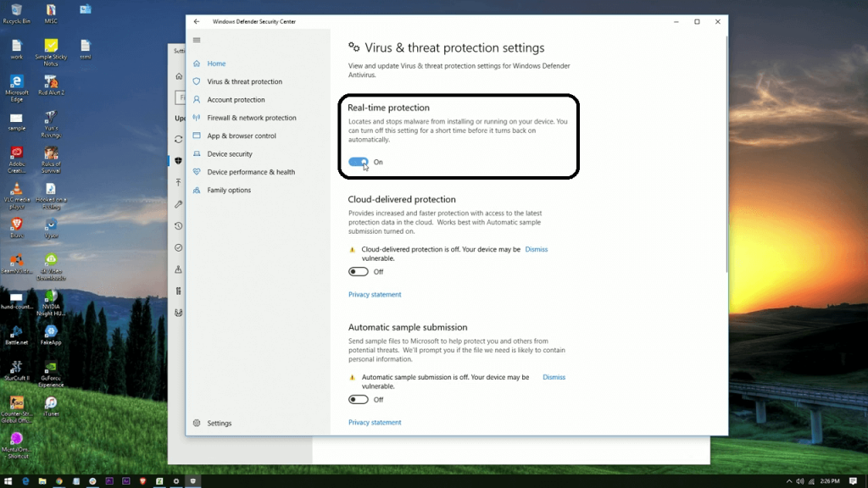Open Account protection settings
This screenshot has height=488, width=868.
pos(236,99)
